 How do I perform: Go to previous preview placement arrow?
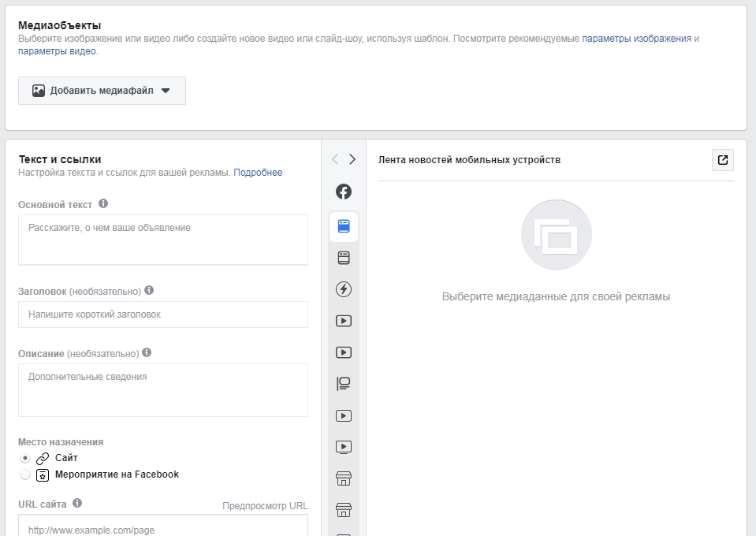point(335,159)
